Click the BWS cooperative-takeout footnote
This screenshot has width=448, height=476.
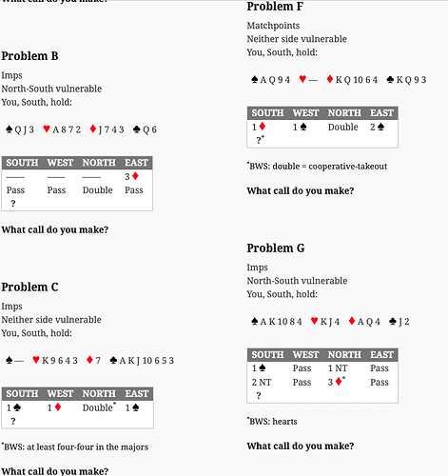[317, 167]
